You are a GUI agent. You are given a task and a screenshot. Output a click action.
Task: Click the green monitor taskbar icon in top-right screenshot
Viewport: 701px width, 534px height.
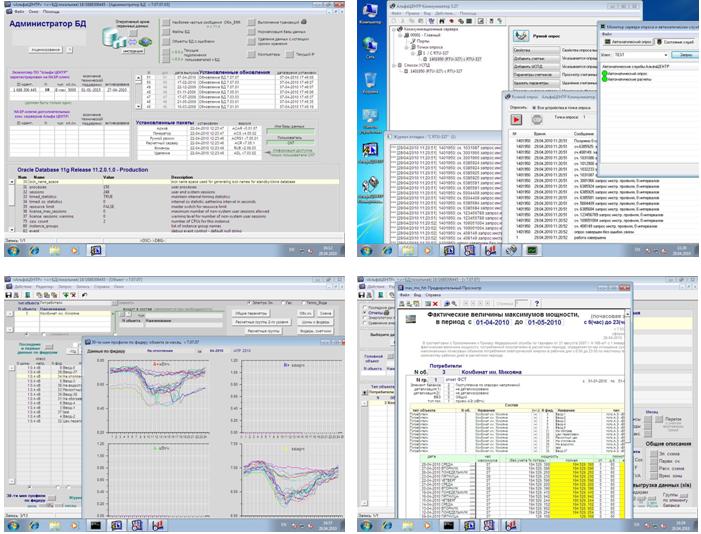click(532, 250)
